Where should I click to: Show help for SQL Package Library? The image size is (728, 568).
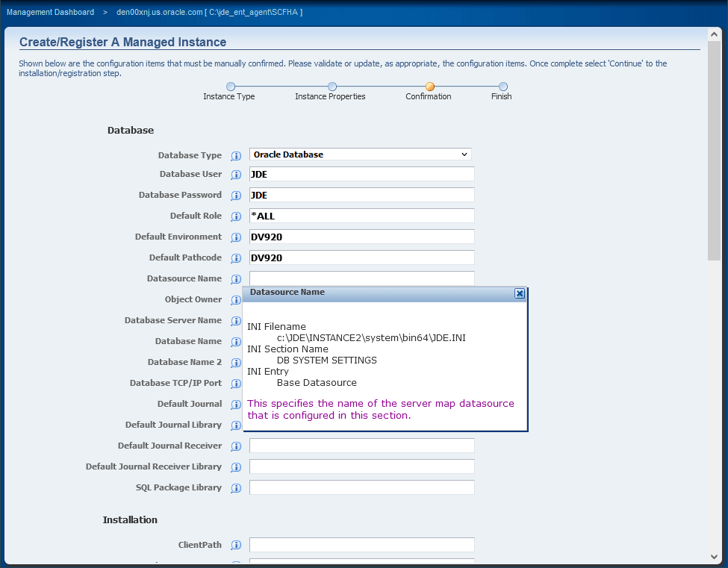(236, 487)
